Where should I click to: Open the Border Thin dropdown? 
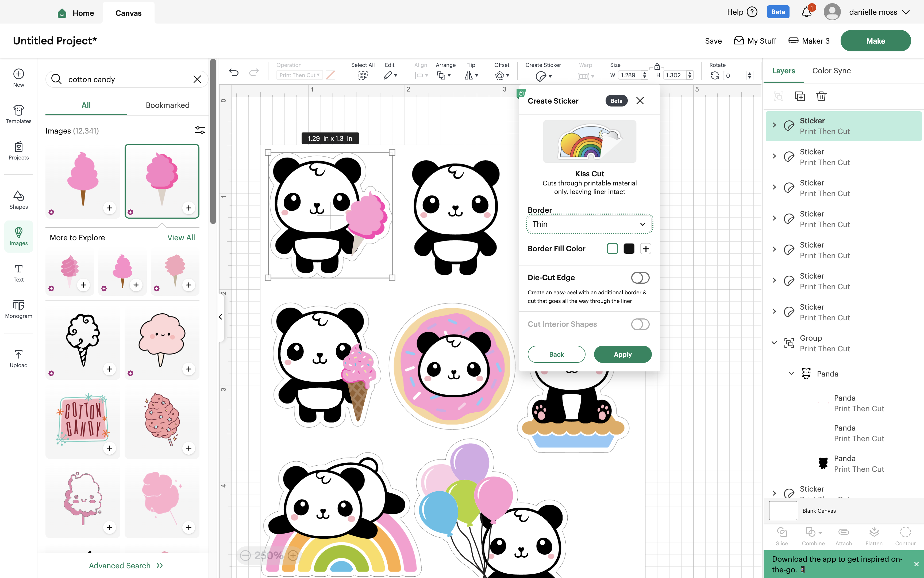click(590, 224)
